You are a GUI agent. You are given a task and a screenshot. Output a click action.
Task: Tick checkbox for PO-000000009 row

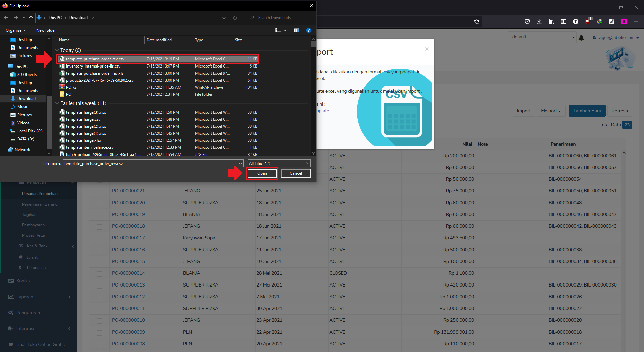coord(99,333)
